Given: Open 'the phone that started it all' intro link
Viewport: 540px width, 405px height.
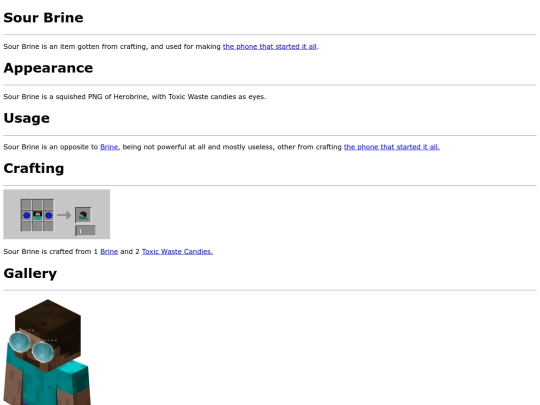Looking at the screenshot, I should click(270, 46).
